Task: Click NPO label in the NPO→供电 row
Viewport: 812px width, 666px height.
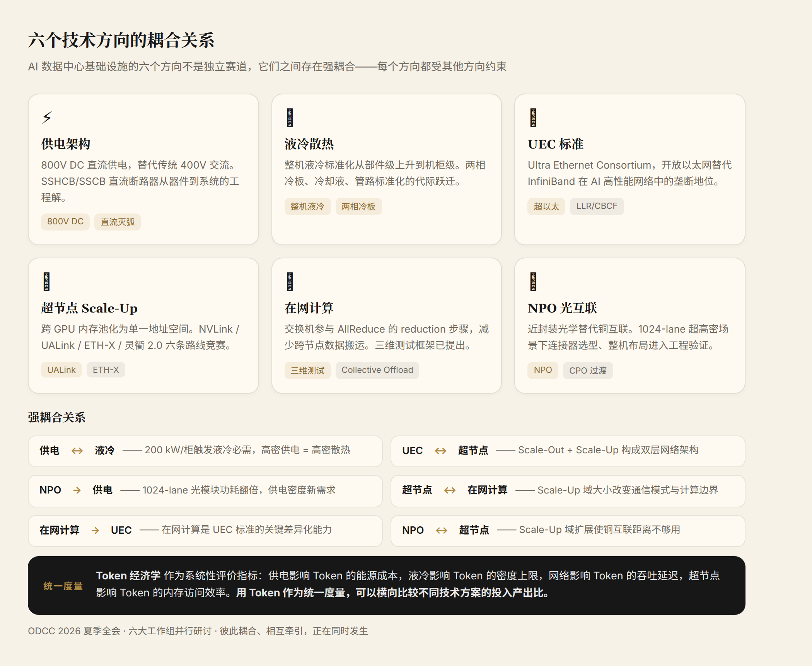Action: [x=50, y=490]
